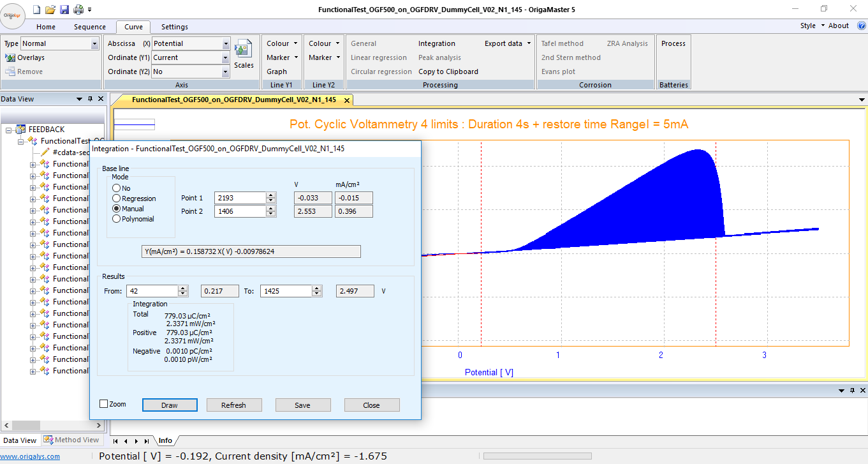Screen dimensions: 868x464
Task: Click the Save disk icon
Action: coord(64,10)
